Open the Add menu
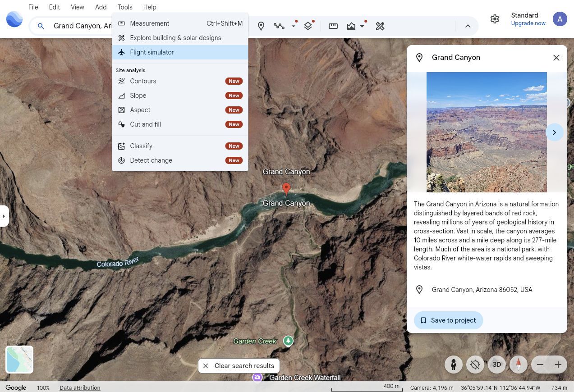Screen dimensions: 574x392 coord(101,7)
